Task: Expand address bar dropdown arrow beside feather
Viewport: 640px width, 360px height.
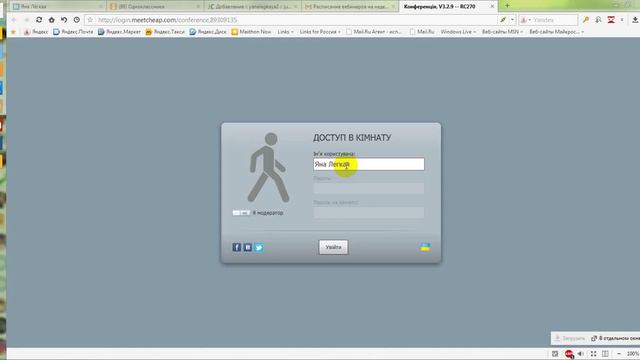Action: (513, 20)
